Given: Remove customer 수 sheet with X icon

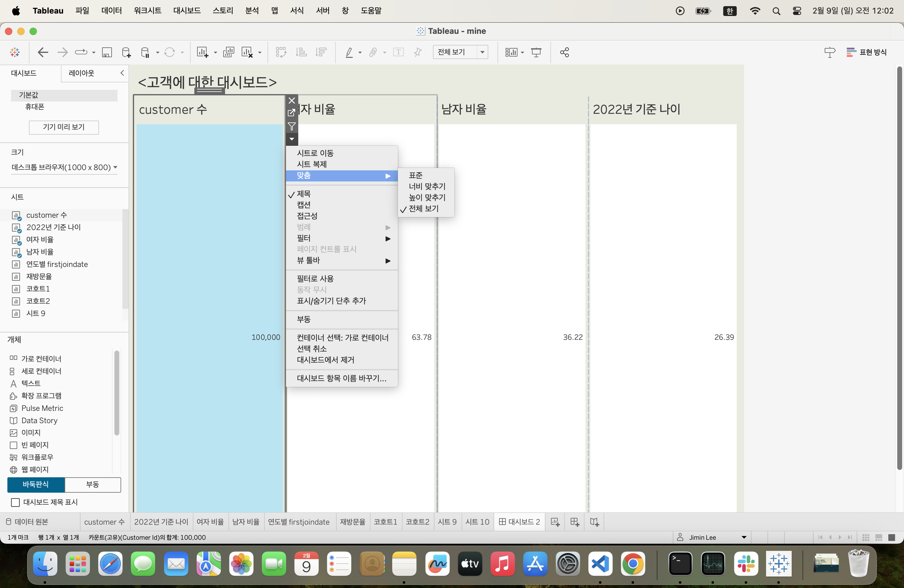Looking at the screenshot, I should [292, 101].
